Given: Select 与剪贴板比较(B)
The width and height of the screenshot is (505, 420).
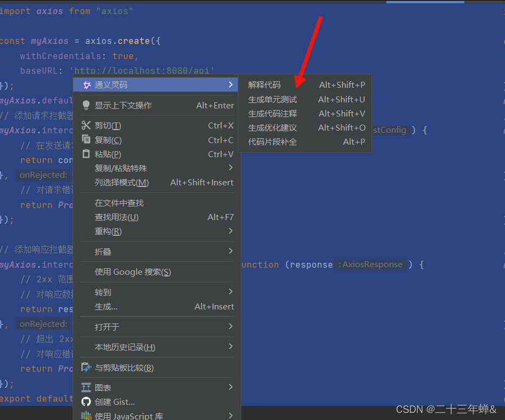Looking at the screenshot, I should pyautogui.click(x=156, y=367).
